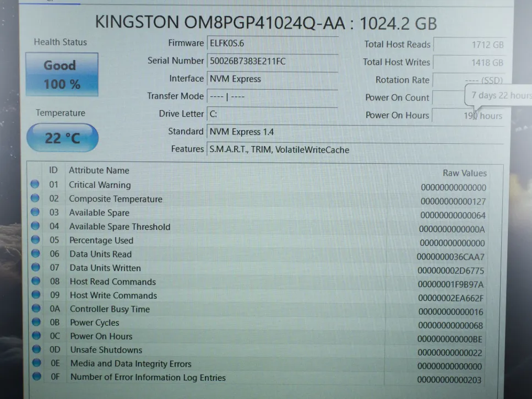
Task: Click the blue circle beside Power Cycles
Action: [36, 322]
